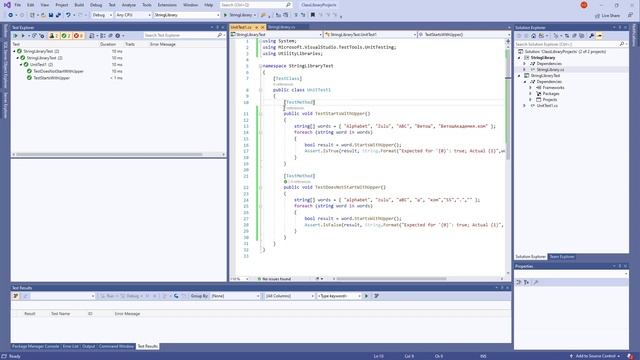
Task: Open Properties with the wrench icon in Solution Explorer
Action: [x=591, y=36]
